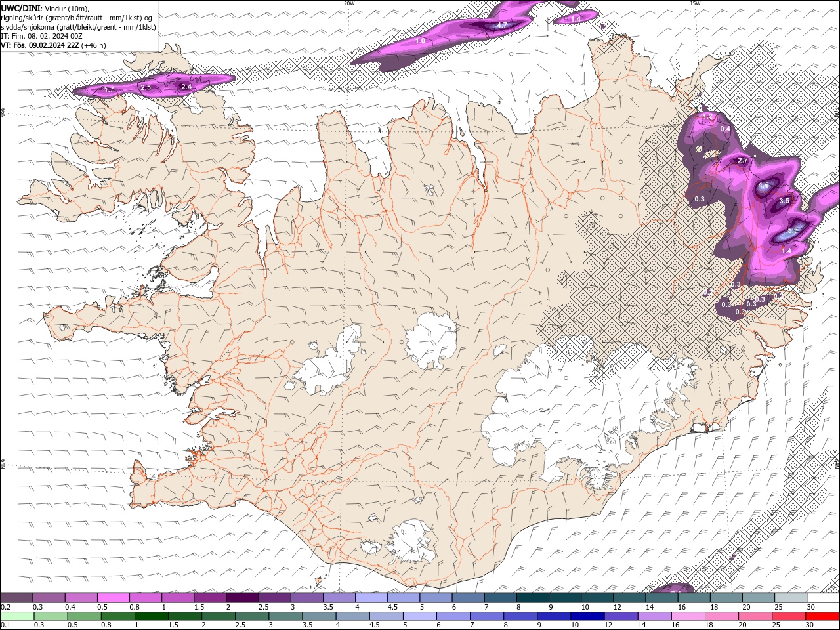
Task: Select the white Mýrdalsjökull glacier near south coast
Action: pos(411,541)
